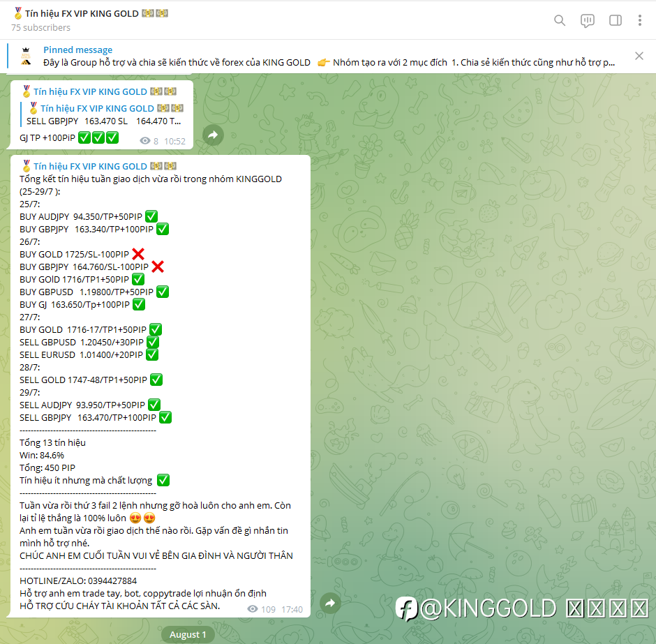Select the BUY GOLD 1725/SL-100PIP line
Viewport: 656px width, 644px height.
[82, 254]
